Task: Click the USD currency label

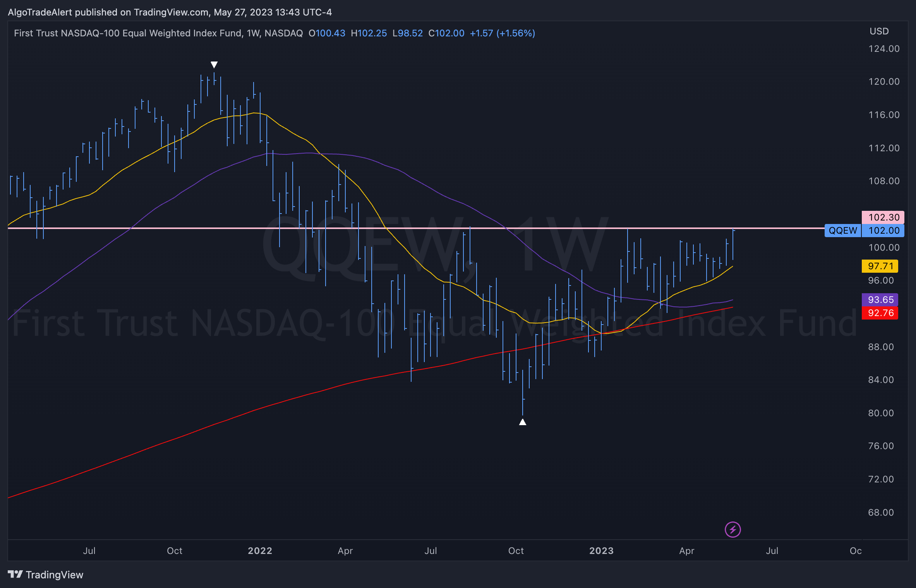Action: pos(879,31)
